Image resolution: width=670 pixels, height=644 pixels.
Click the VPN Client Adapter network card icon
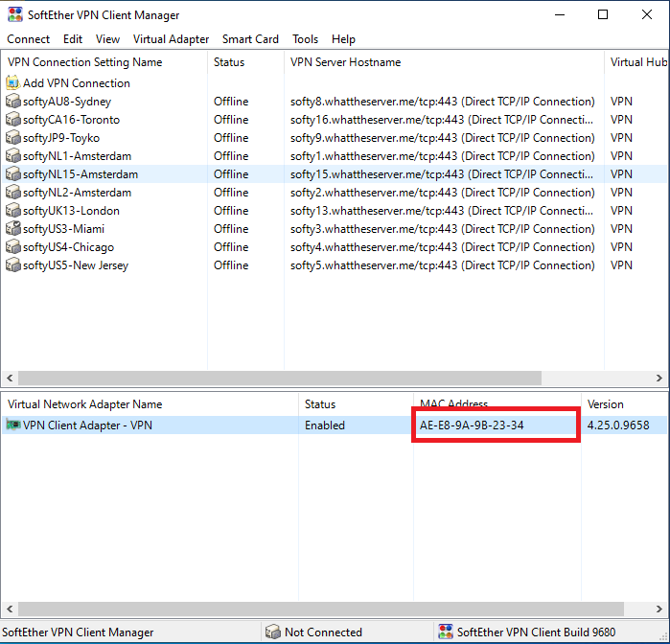click(x=12, y=425)
